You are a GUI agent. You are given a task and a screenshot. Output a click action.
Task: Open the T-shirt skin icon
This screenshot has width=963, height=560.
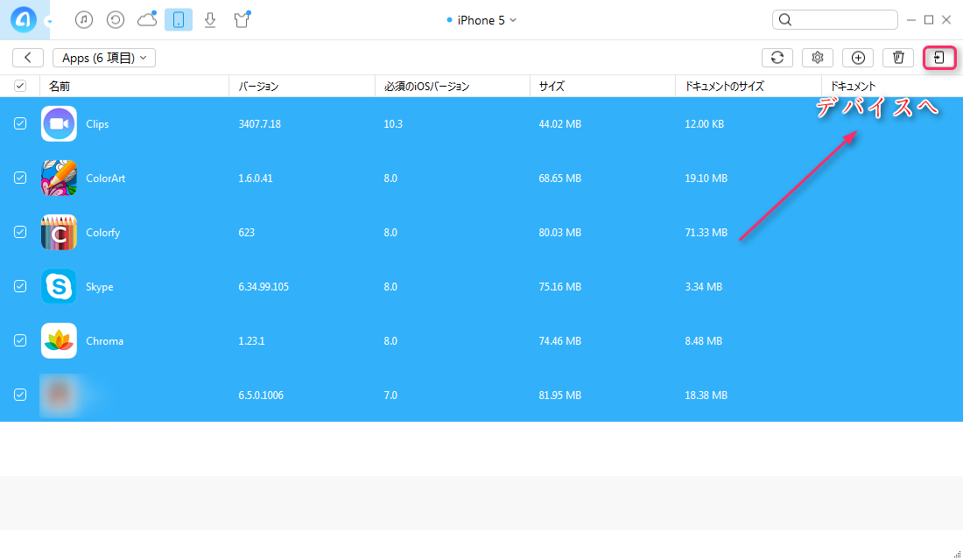pos(242,19)
